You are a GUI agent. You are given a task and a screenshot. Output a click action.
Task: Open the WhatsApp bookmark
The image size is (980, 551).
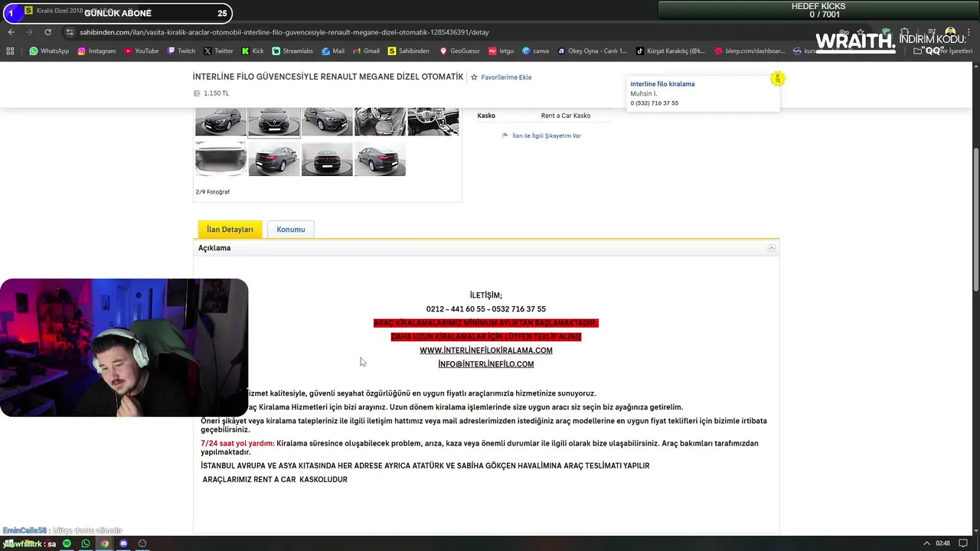(49, 51)
